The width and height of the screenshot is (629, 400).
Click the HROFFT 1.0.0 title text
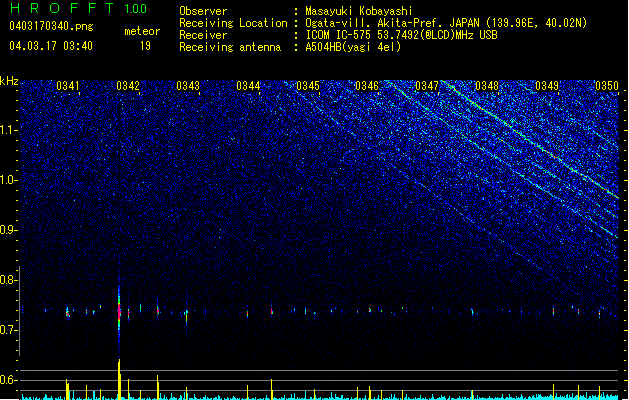78,8
